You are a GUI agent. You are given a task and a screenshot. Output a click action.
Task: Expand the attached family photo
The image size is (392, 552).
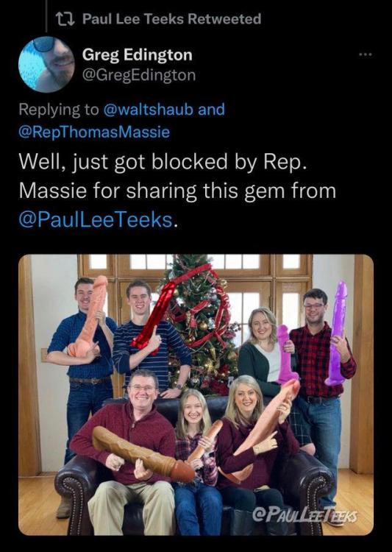196,394
